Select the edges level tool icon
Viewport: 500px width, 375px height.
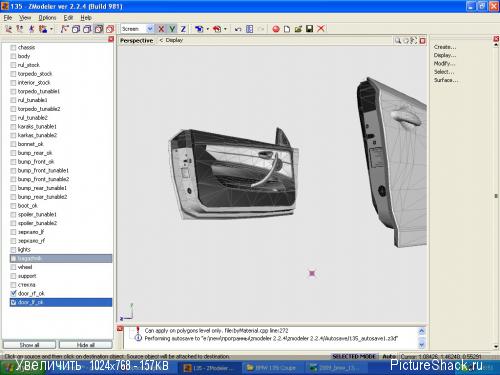(x=20, y=29)
